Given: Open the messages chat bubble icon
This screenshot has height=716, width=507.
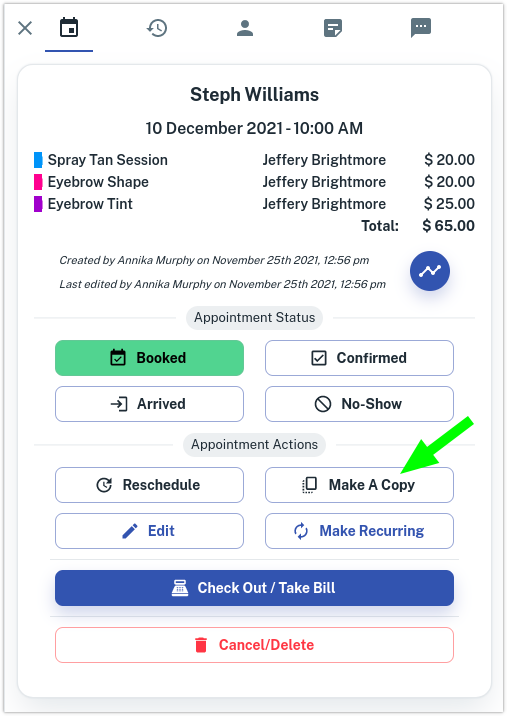Looking at the screenshot, I should (421, 28).
